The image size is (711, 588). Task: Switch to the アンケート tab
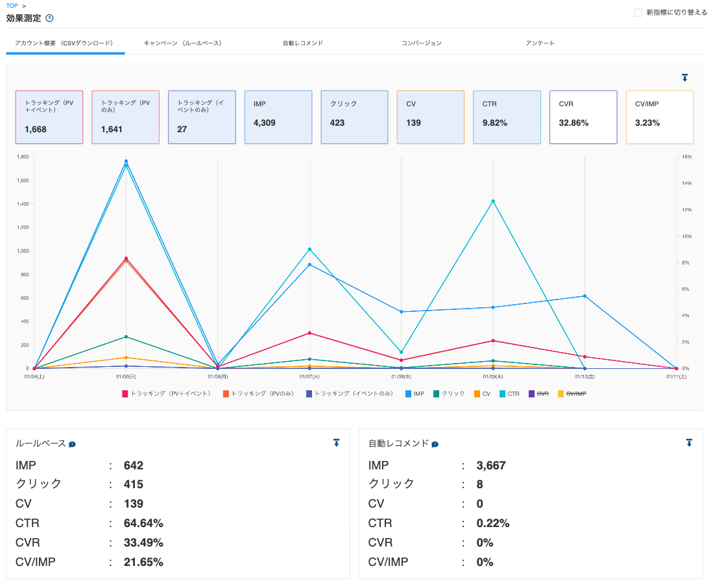click(x=540, y=43)
